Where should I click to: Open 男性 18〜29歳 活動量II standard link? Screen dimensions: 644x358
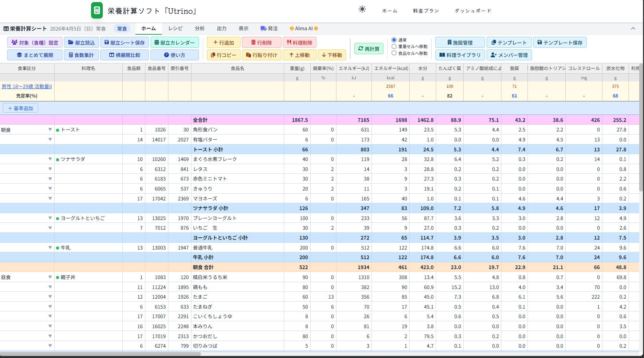(27, 86)
